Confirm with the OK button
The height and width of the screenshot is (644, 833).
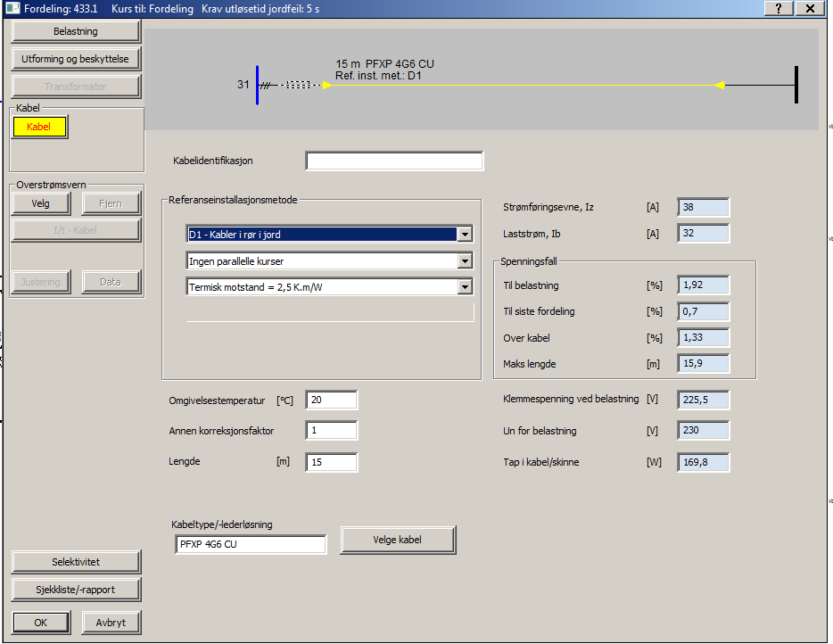tap(41, 623)
